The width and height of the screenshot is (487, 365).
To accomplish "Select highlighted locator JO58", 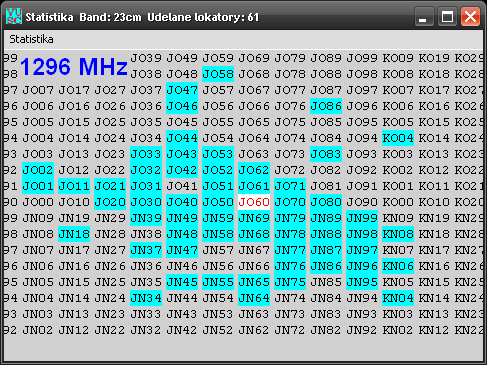I will (218, 74).
